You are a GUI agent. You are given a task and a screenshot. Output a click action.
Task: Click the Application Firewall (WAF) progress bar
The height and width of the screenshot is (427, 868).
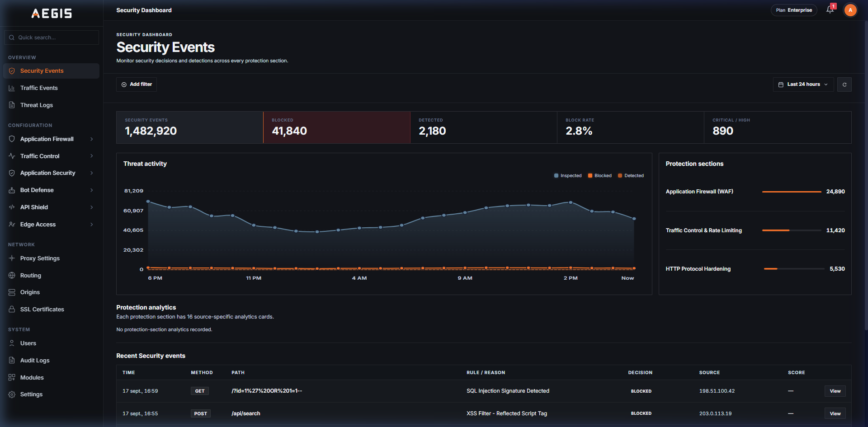pyautogui.click(x=792, y=192)
